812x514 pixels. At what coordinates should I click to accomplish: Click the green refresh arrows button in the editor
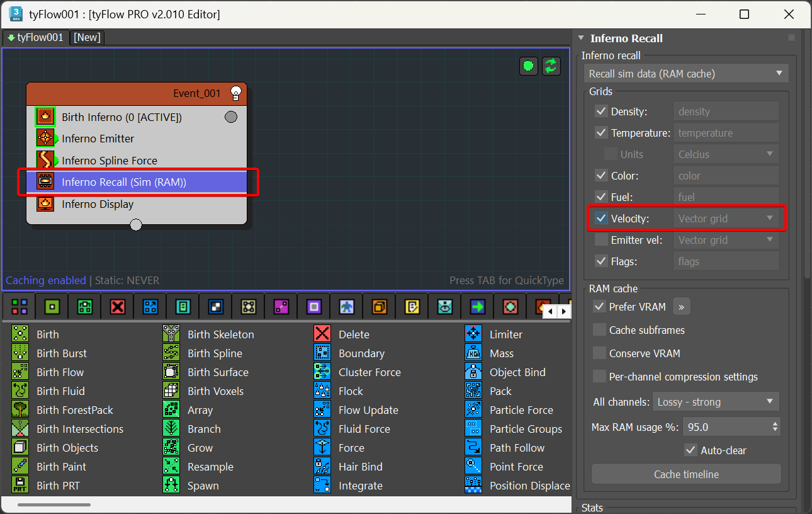coord(551,66)
